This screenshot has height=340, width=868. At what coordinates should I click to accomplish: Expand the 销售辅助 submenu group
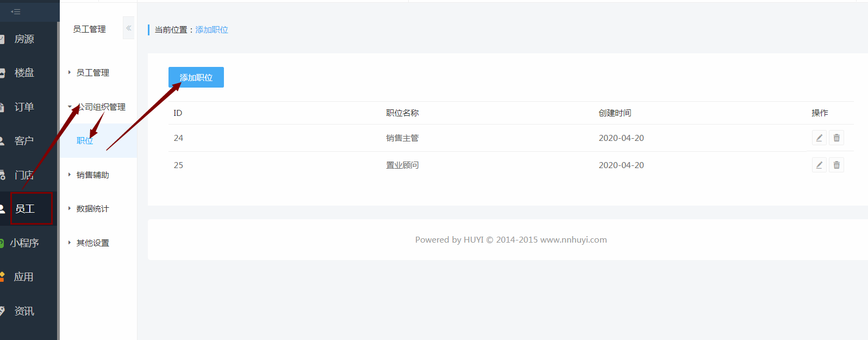click(92, 175)
